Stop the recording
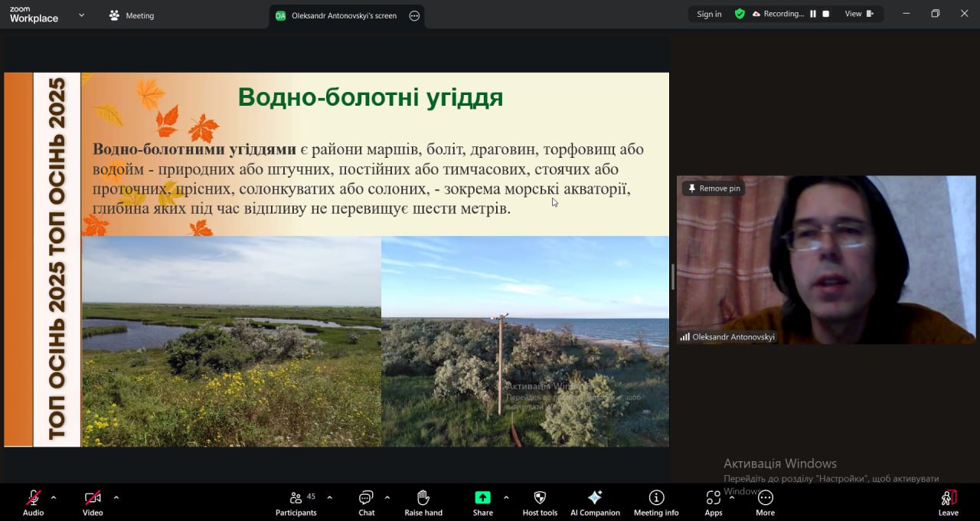The width and height of the screenshot is (980, 521). (x=825, y=14)
